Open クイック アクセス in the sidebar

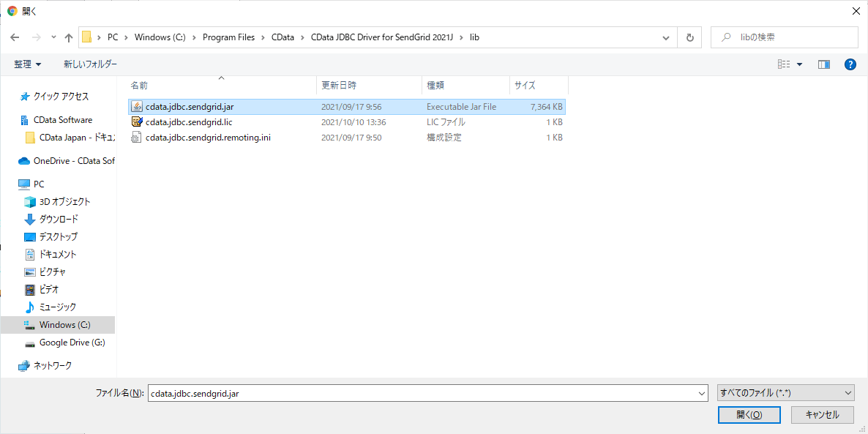[61, 97]
